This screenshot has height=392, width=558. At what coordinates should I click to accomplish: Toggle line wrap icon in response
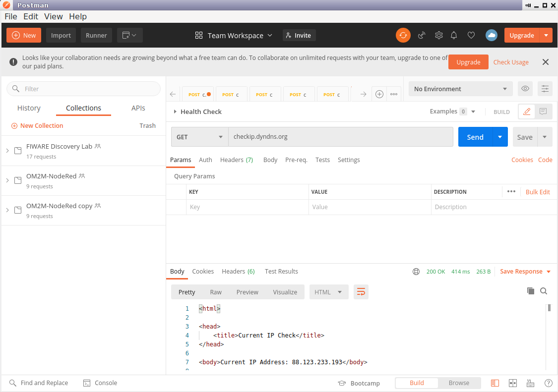pyautogui.click(x=361, y=292)
